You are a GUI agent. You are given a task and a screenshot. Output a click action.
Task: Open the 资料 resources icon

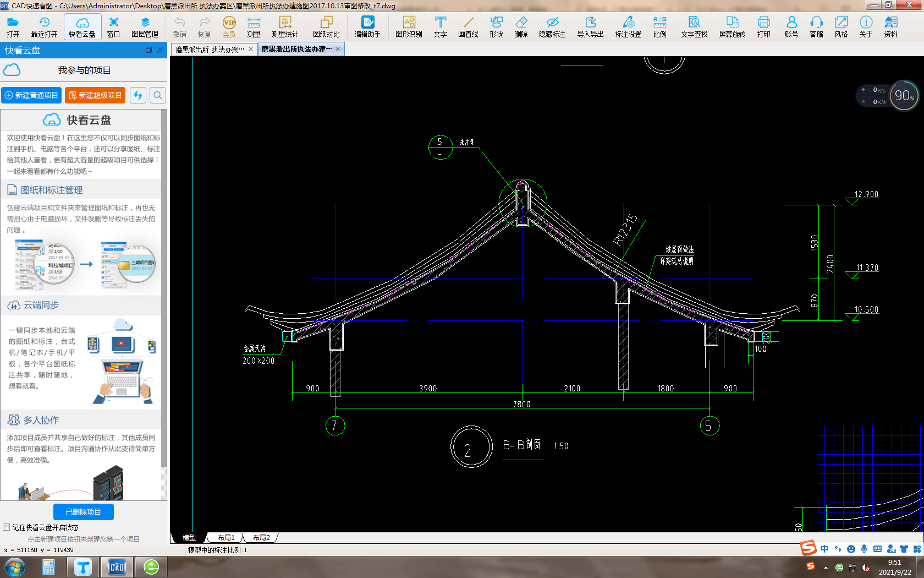tap(890, 26)
